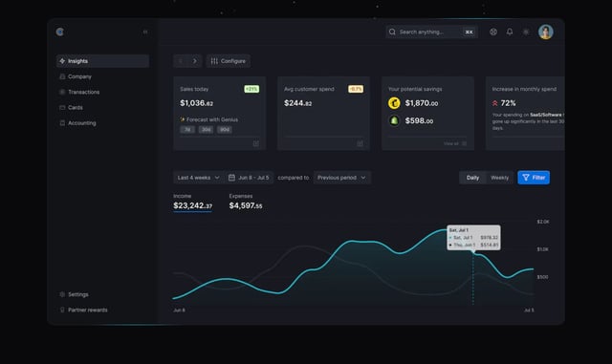Click the ⌘K shortcut badge
612x364 pixels.
pos(469,32)
